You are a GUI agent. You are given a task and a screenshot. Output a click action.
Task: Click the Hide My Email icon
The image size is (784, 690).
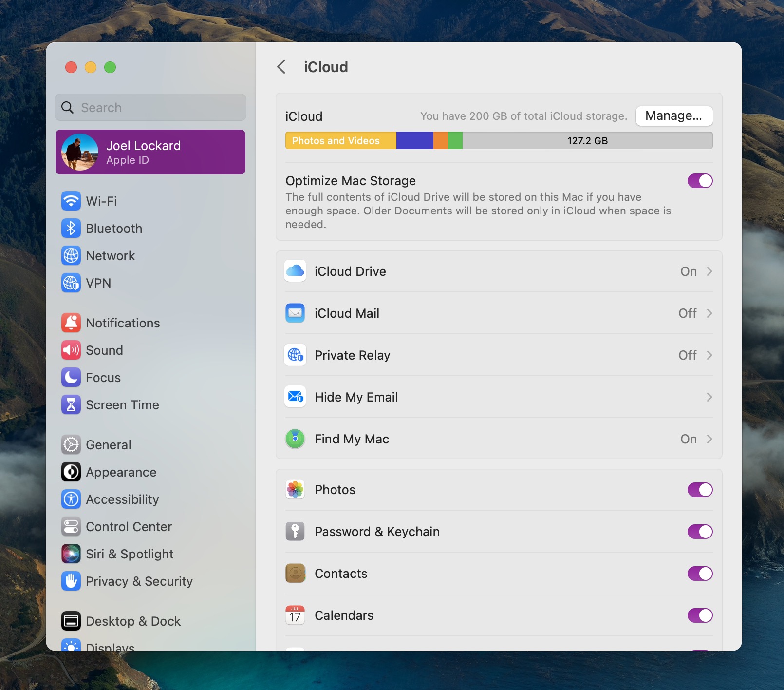[295, 397]
